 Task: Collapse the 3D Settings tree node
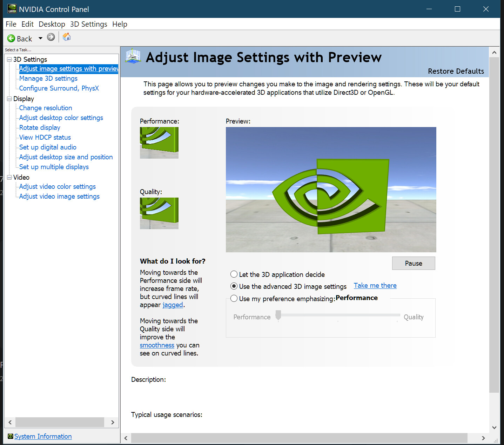click(9, 59)
